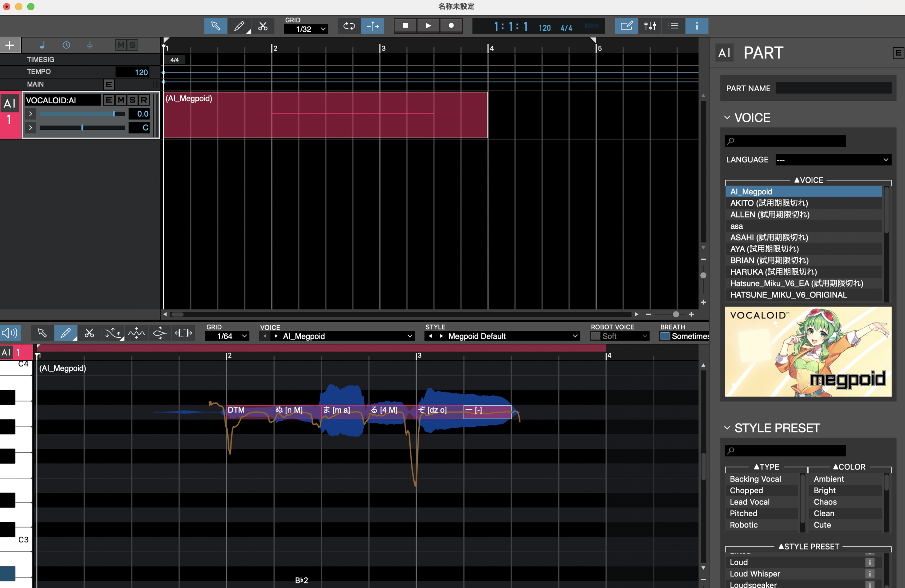Click the E button on MAIN track
The image size is (905, 588).
coord(109,85)
